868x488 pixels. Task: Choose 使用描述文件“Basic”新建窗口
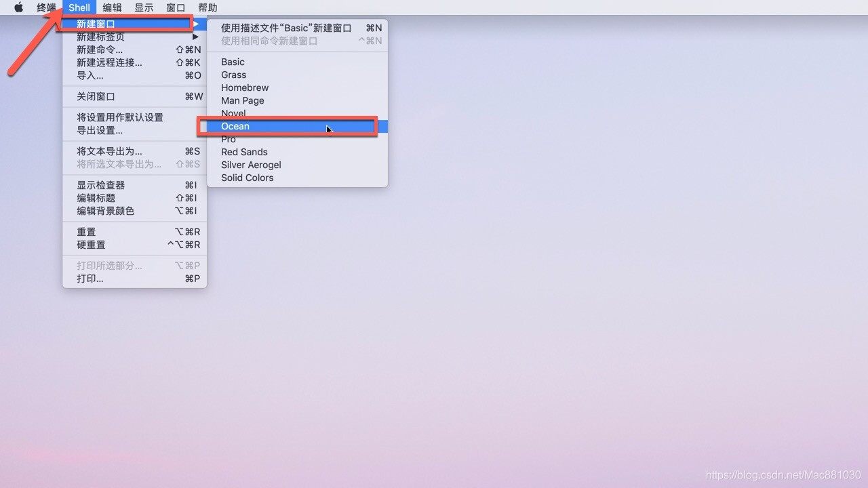[297, 28]
